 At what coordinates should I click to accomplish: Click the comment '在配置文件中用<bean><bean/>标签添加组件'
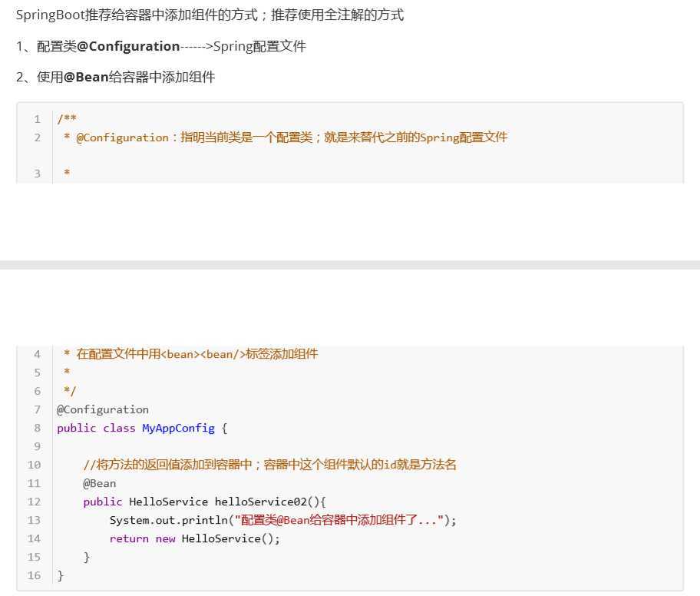point(196,354)
